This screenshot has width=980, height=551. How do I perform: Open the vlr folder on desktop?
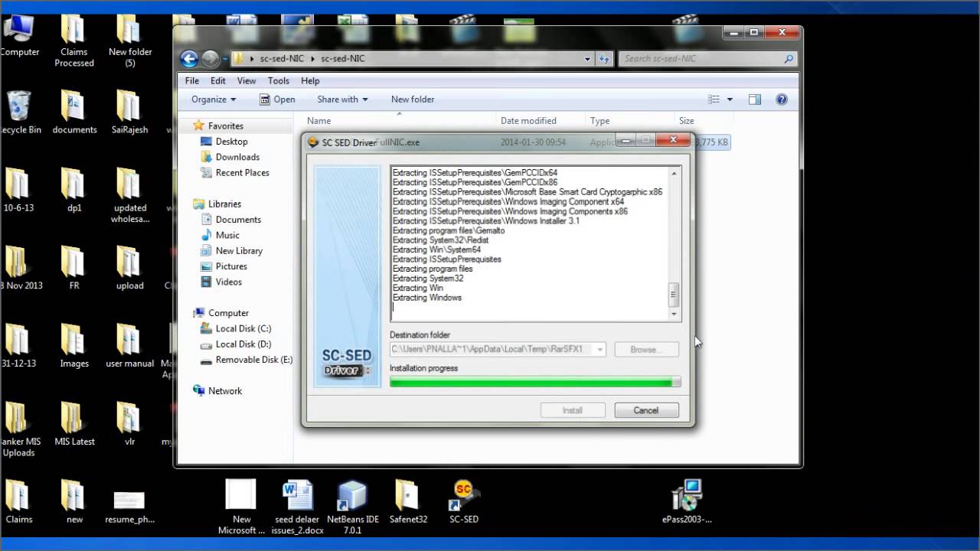pos(129,425)
